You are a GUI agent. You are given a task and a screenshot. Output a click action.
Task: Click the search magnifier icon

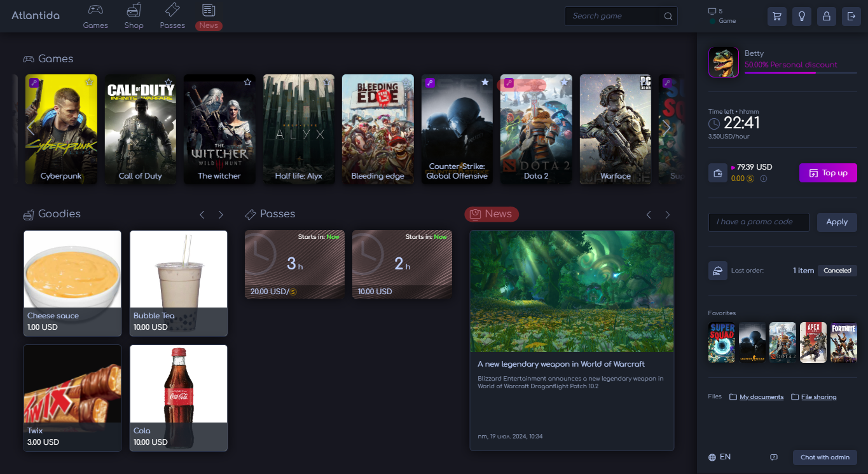pos(668,17)
